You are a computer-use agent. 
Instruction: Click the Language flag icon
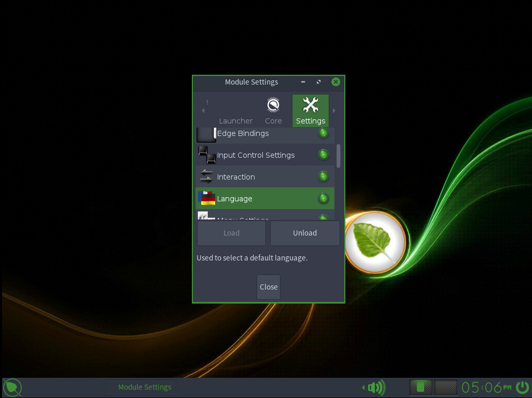(206, 199)
